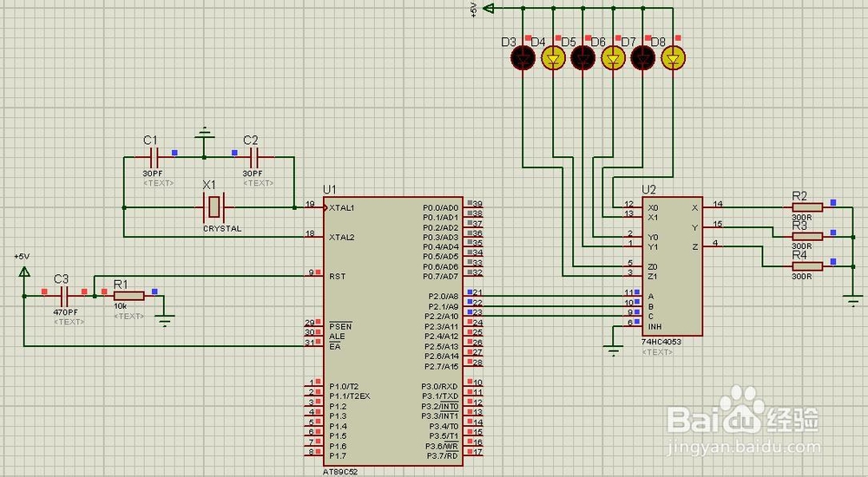This screenshot has height=477, width=868.
Task: Select the lit yellow D4 LED
Action: coord(553,57)
